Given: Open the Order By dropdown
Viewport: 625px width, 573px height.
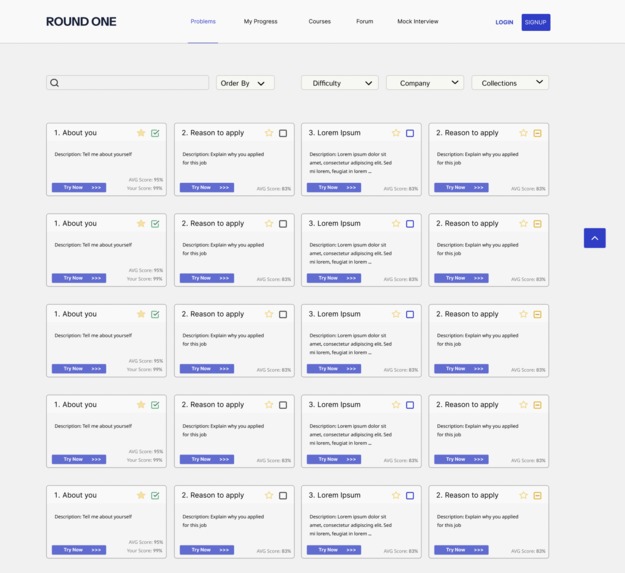Looking at the screenshot, I should click(x=245, y=83).
